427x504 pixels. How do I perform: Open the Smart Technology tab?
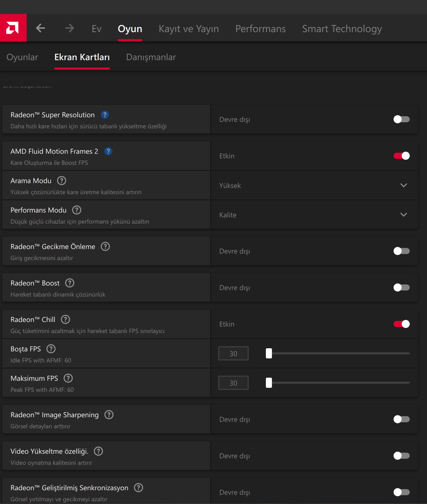342,29
